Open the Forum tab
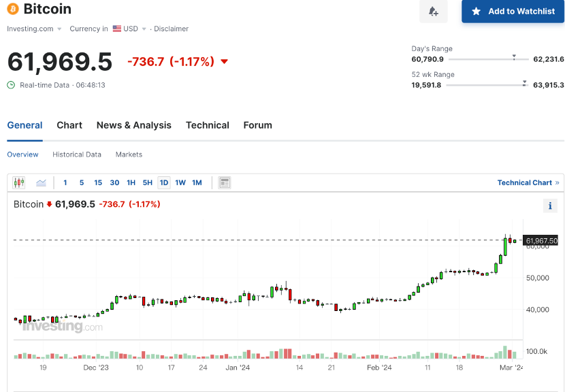This screenshot has height=392, width=565. click(x=257, y=125)
